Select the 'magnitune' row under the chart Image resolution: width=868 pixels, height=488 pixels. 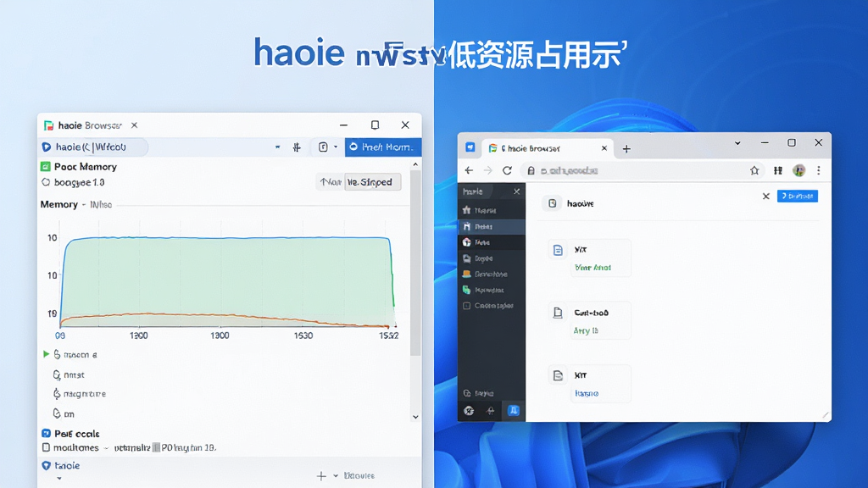pyautogui.click(x=79, y=394)
